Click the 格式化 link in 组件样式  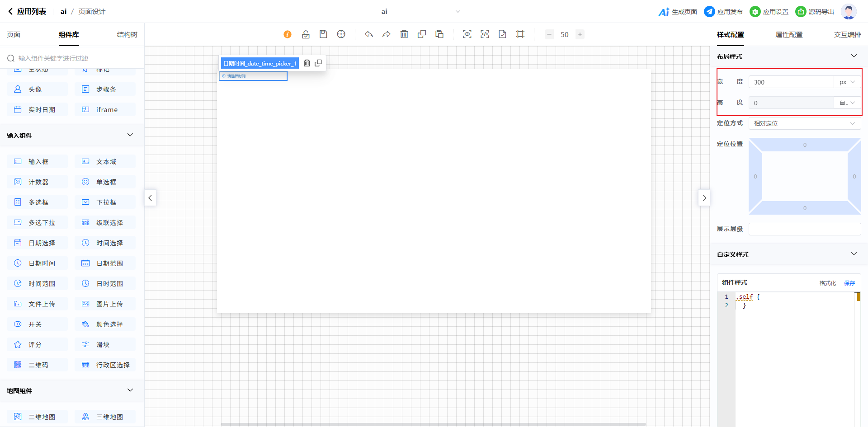827,283
